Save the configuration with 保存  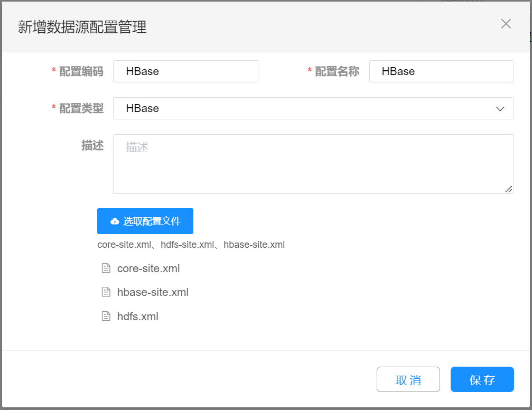pyautogui.click(x=482, y=380)
